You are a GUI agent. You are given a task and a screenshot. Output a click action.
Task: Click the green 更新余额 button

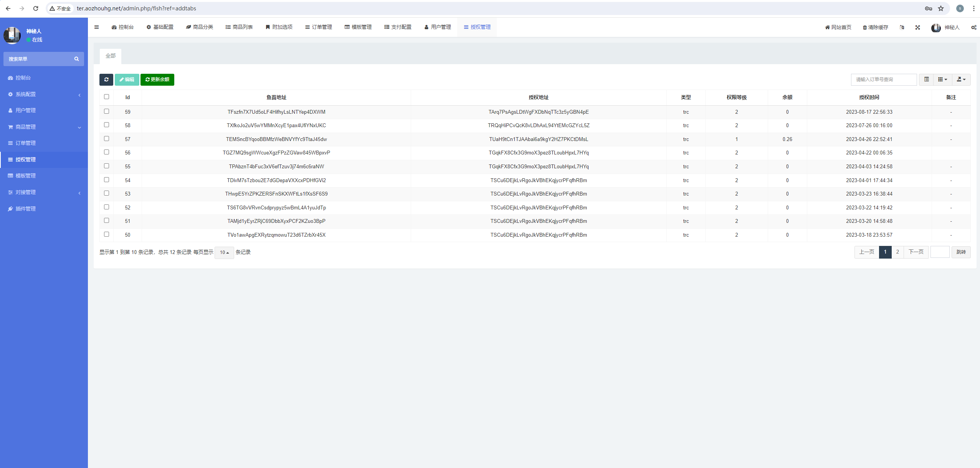pos(157,80)
